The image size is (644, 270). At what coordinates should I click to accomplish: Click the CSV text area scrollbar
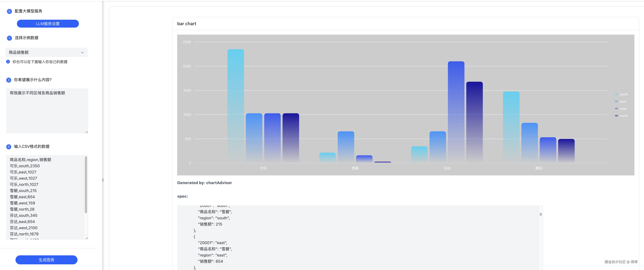pyautogui.click(x=86, y=185)
